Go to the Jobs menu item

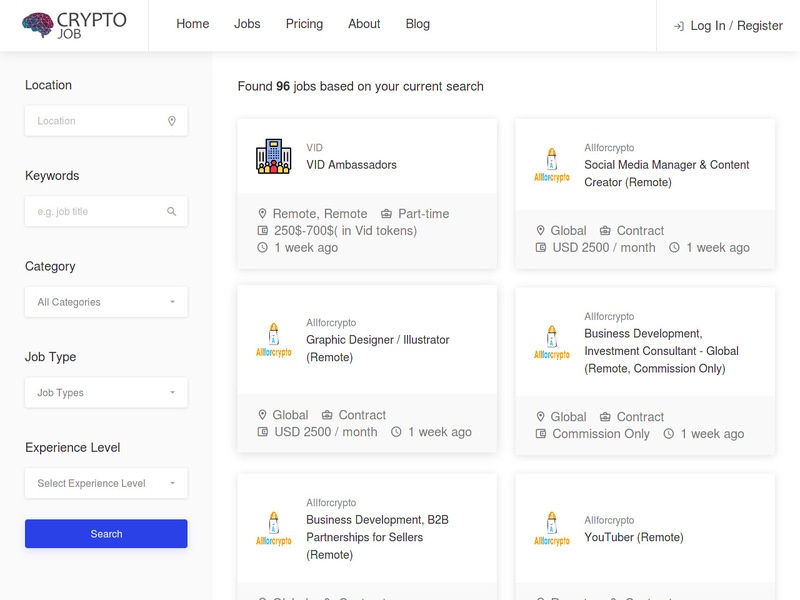click(x=247, y=24)
